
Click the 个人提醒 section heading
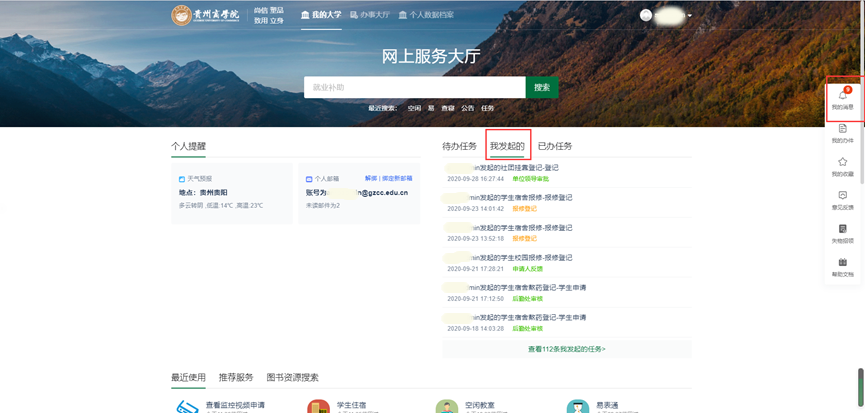coord(188,146)
